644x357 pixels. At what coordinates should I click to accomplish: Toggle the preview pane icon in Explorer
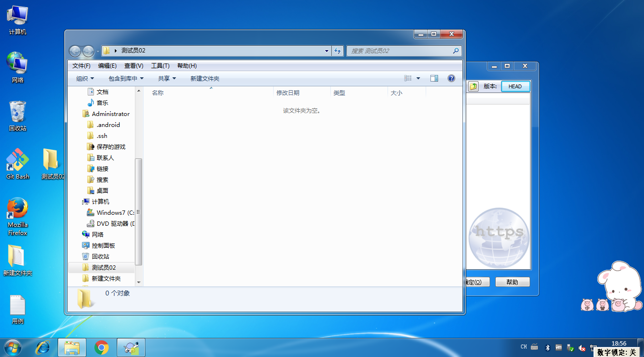(434, 78)
